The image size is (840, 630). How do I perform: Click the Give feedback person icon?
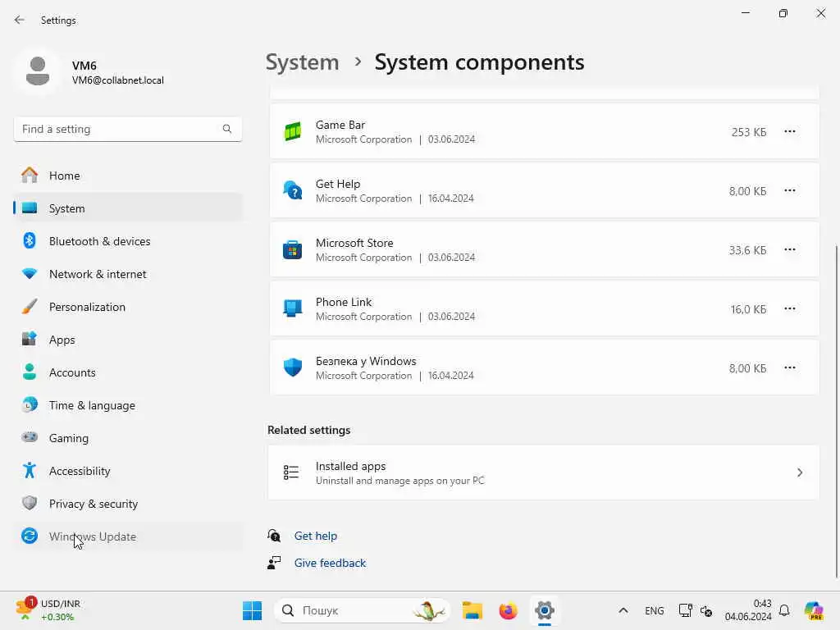pyautogui.click(x=274, y=563)
